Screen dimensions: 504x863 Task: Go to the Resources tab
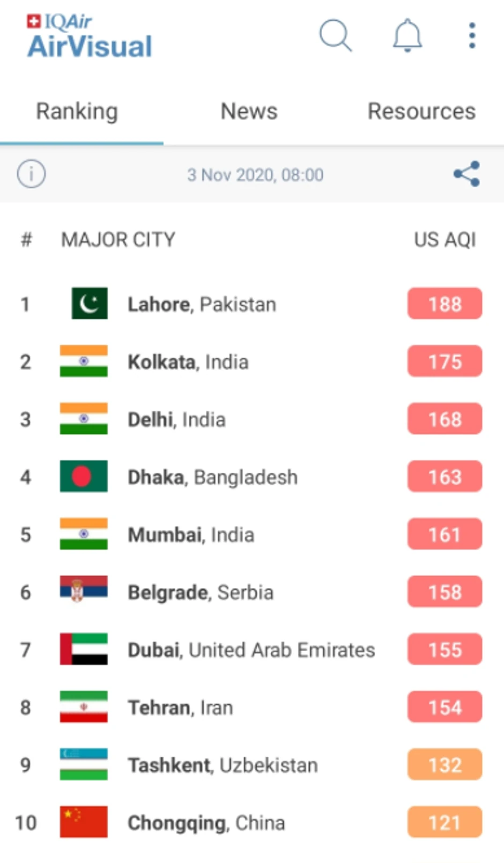[421, 112]
